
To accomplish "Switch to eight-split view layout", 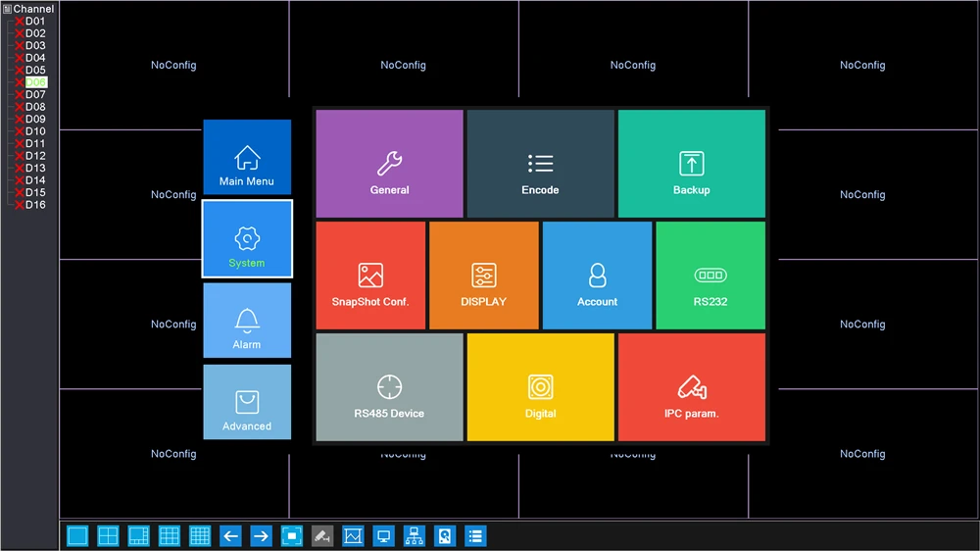I will coord(139,536).
